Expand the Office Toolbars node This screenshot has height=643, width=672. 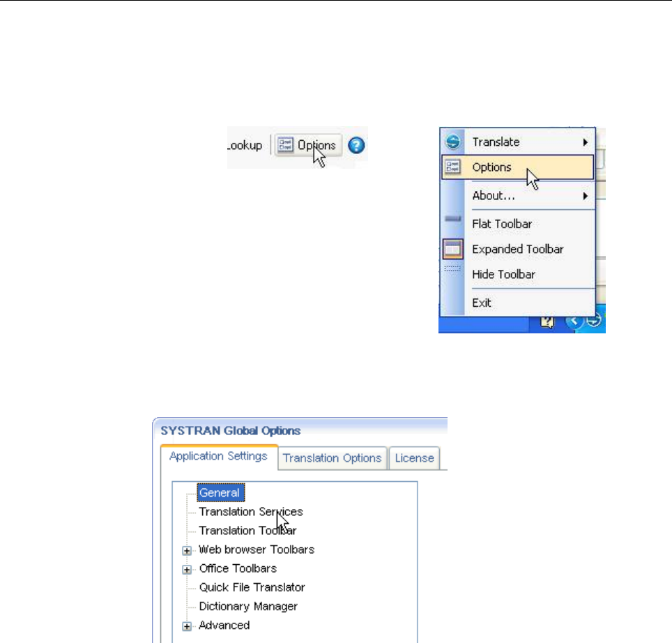[x=186, y=569]
